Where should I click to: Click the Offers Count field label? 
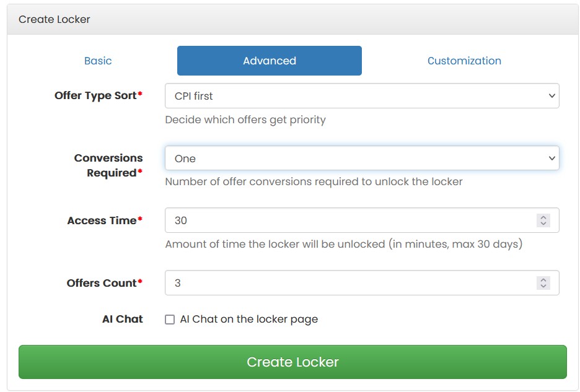point(104,283)
